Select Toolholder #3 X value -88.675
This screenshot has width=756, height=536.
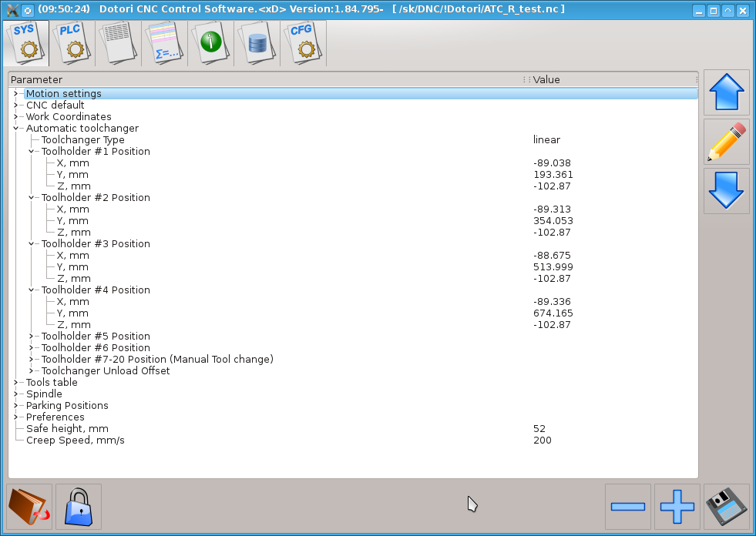click(x=552, y=256)
